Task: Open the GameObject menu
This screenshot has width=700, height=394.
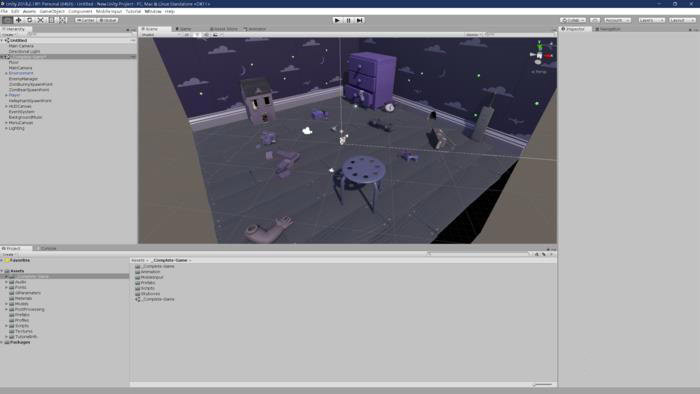Action: (52, 12)
